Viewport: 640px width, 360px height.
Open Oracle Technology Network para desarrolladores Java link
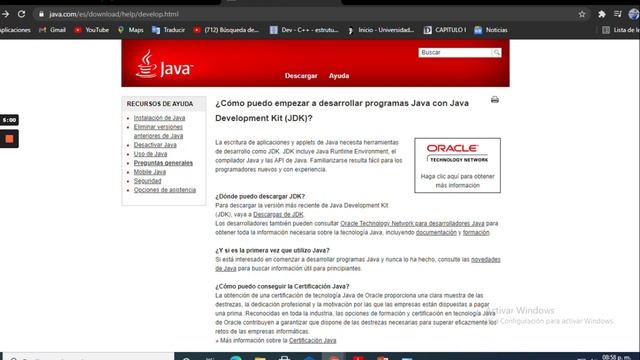coord(412,223)
